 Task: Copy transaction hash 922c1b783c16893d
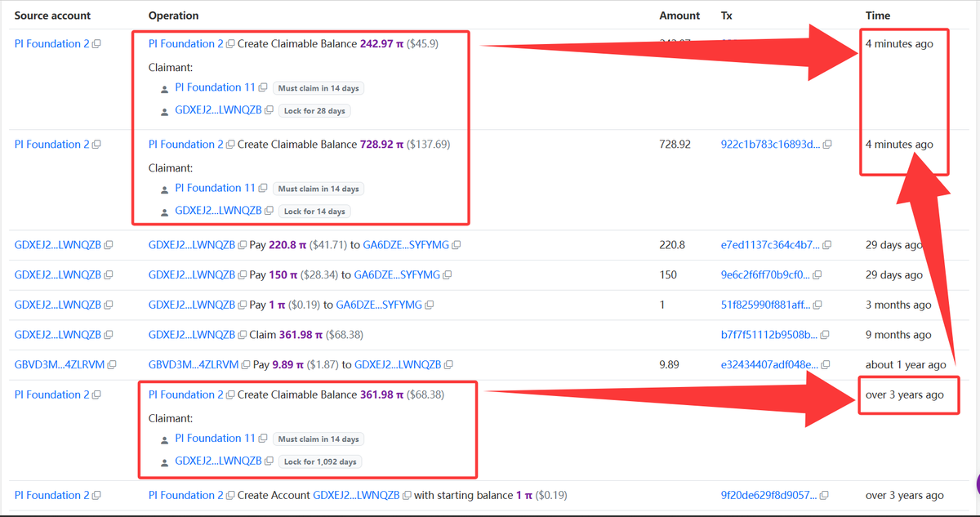click(827, 145)
